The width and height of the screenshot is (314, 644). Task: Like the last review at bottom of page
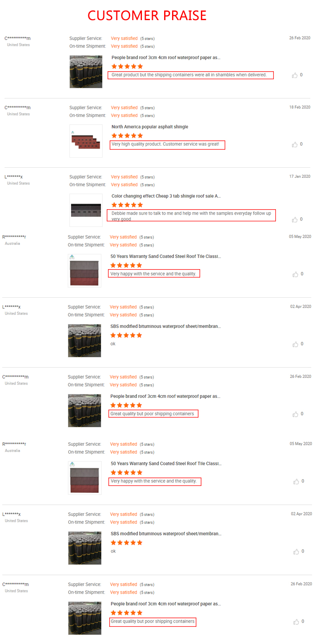(296, 621)
